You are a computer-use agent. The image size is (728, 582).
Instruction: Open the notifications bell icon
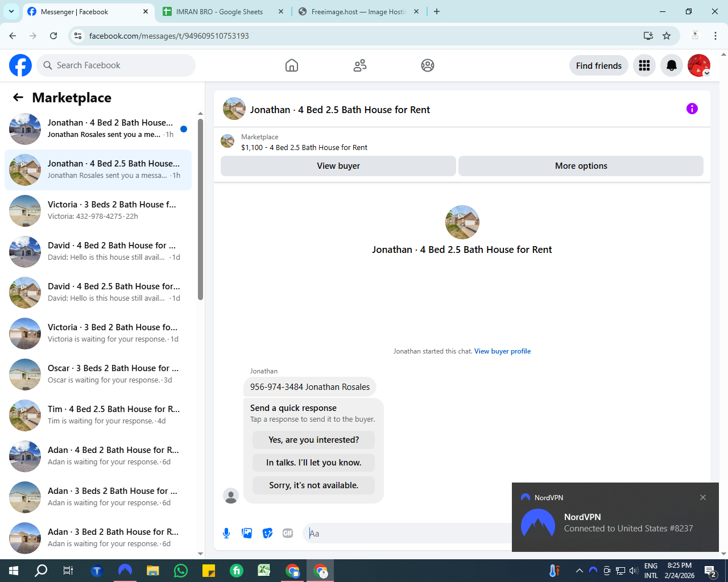tap(672, 65)
